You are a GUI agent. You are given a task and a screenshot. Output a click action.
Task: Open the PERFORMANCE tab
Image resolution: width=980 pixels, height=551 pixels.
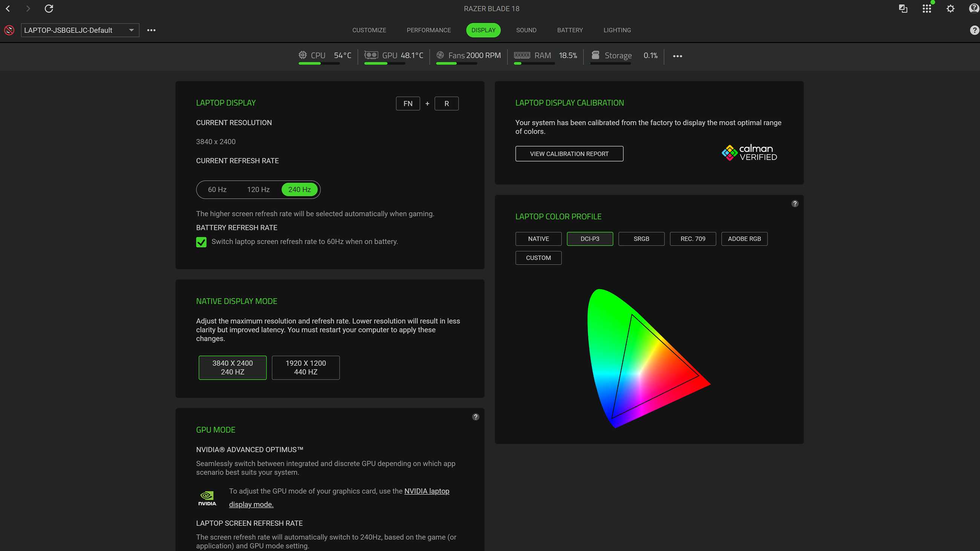click(x=429, y=30)
